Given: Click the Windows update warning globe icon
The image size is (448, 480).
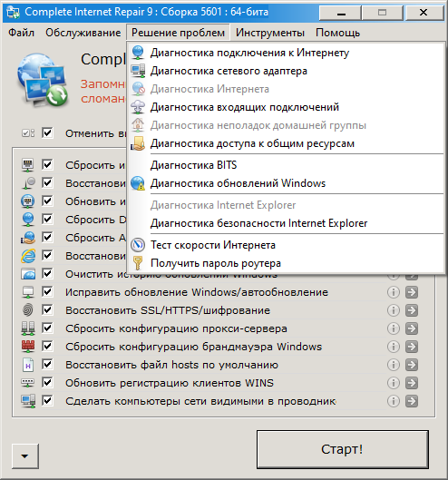Looking at the screenshot, I should point(138,183).
